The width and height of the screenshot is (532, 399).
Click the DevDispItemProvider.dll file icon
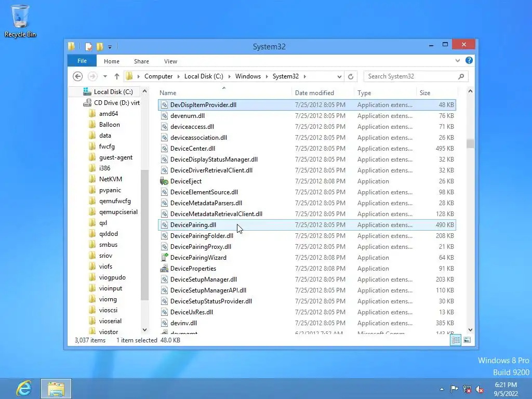164,105
